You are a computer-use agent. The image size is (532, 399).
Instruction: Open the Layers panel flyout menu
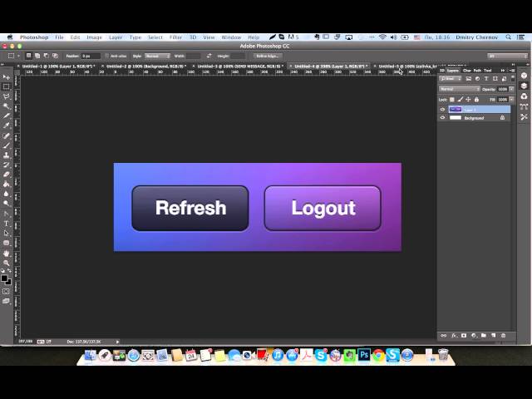click(x=512, y=70)
